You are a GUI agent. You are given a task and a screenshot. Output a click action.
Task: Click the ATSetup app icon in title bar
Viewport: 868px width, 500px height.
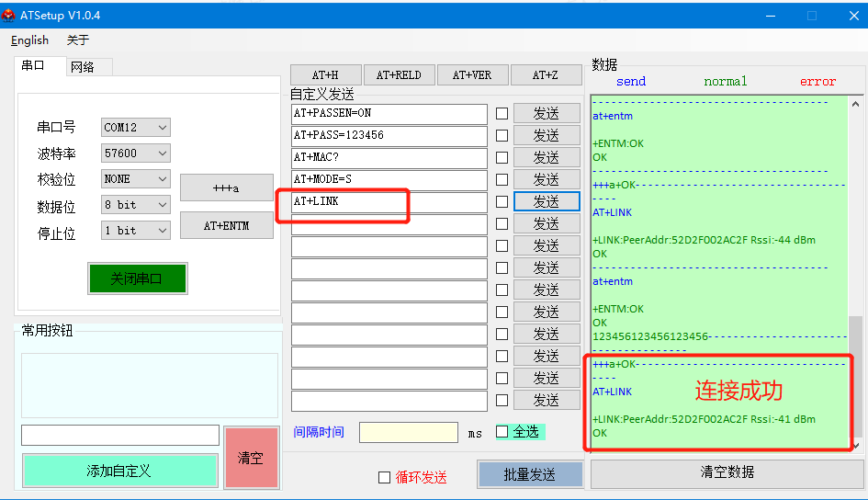tap(9, 15)
